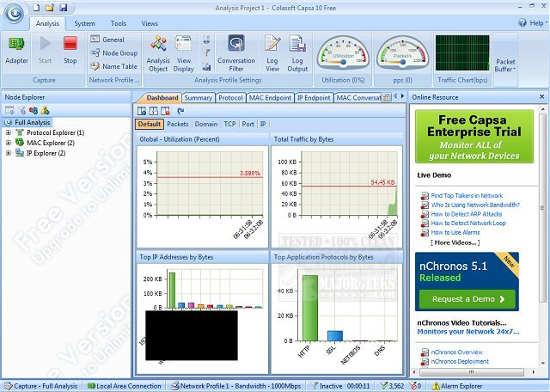This screenshot has height=392, width=550.
Task: Expand the MAC Explorer node
Action: point(8,143)
